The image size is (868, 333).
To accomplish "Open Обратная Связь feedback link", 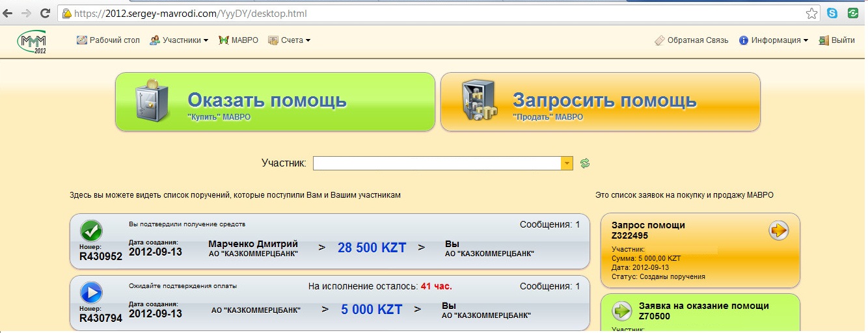I will [692, 40].
